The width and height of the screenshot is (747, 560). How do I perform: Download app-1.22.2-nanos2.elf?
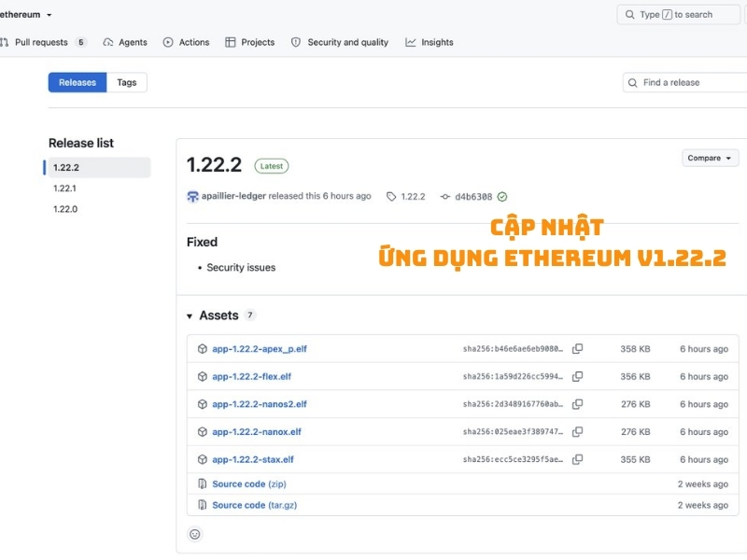pyautogui.click(x=260, y=404)
